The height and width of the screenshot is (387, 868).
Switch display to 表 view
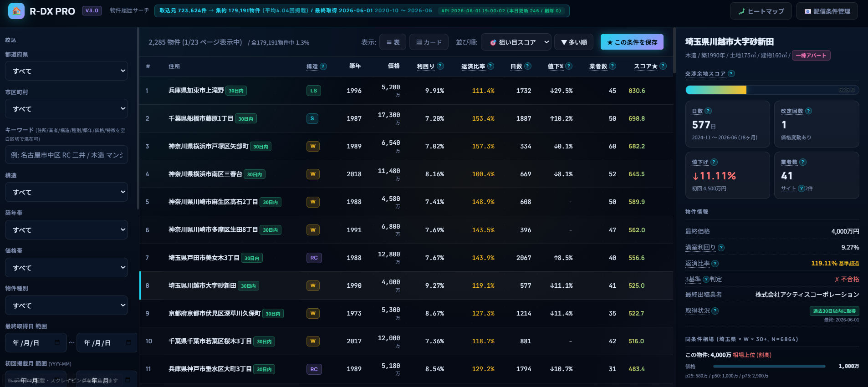tap(393, 42)
